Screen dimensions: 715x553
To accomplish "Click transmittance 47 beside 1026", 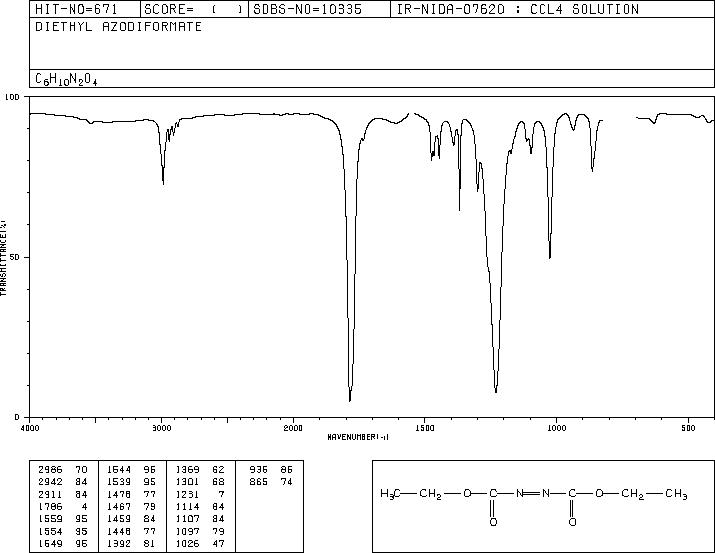I will click(x=218, y=543).
